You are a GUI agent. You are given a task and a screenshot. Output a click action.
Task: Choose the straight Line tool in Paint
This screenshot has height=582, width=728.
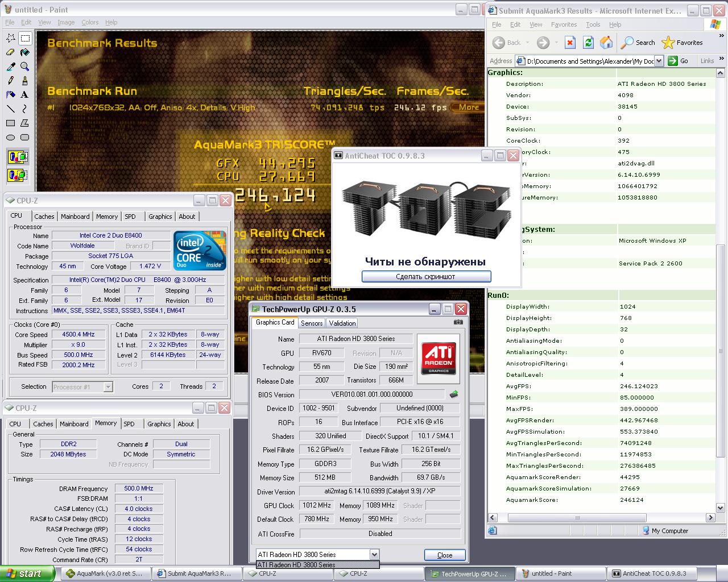[11, 109]
